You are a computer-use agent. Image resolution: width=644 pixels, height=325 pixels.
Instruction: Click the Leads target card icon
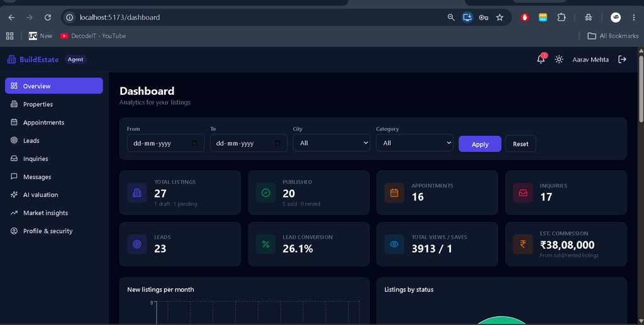click(x=136, y=244)
